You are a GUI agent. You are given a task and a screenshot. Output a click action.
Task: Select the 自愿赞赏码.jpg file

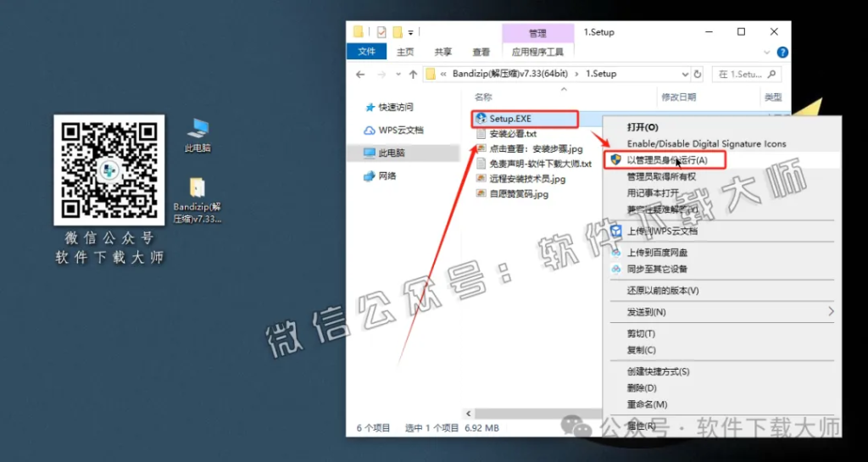point(512,193)
